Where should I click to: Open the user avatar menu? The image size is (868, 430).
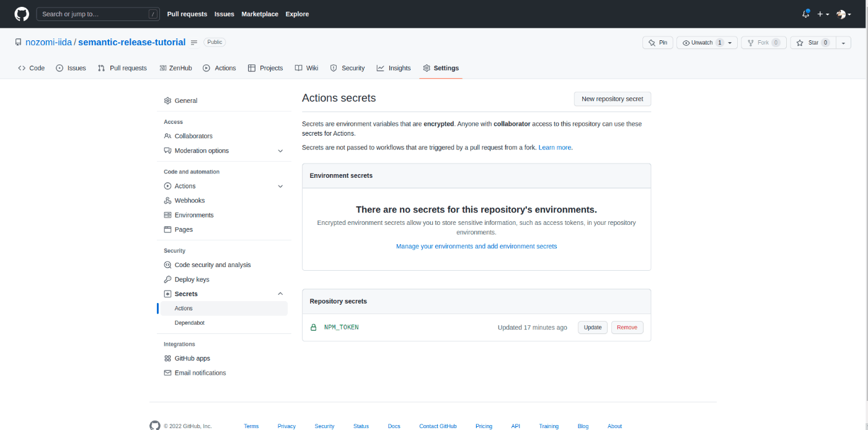tap(844, 14)
